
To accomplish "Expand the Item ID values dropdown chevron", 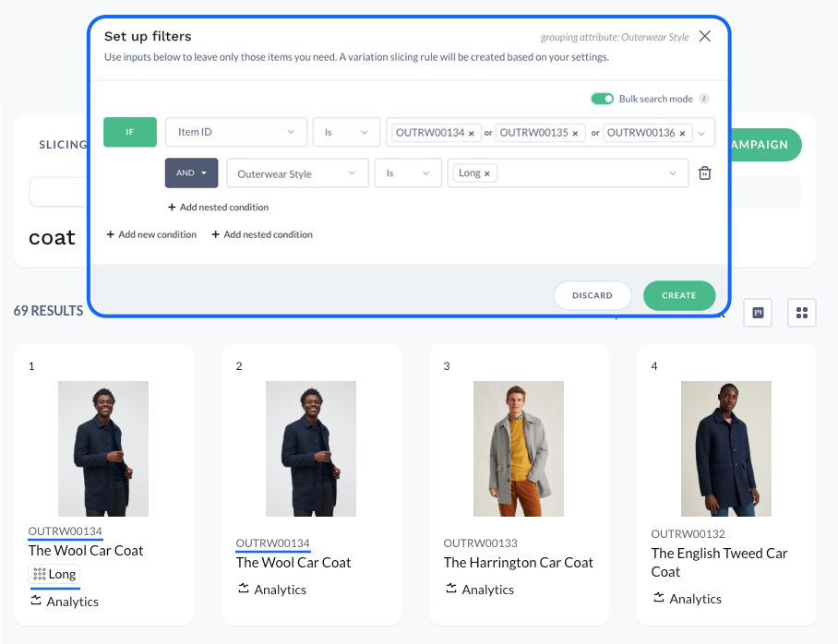I will (701, 133).
